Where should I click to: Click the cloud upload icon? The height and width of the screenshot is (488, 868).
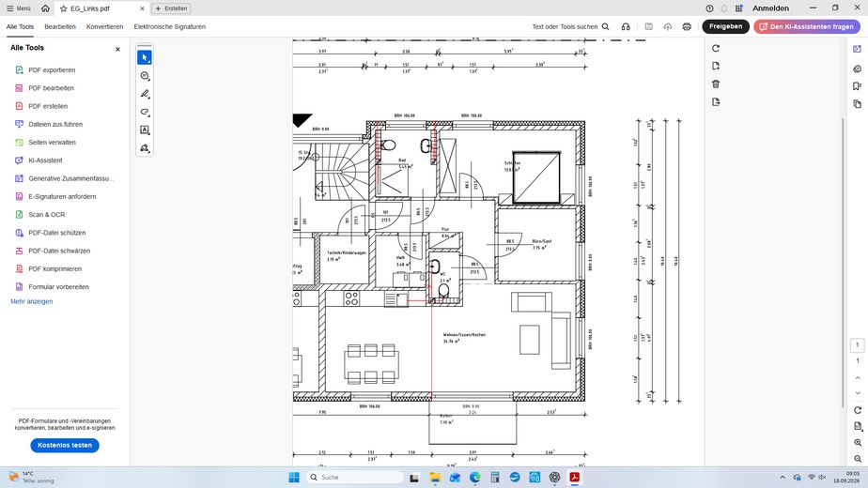tap(668, 26)
